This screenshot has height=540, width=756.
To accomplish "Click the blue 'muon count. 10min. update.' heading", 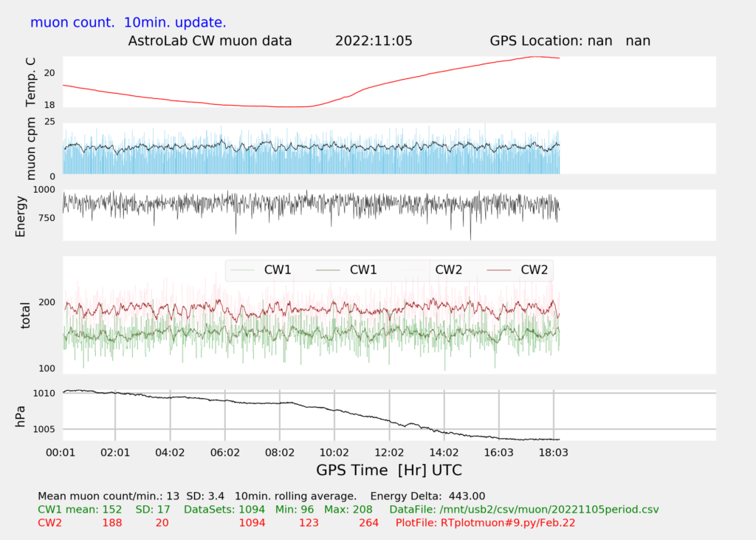I will point(128,22).
